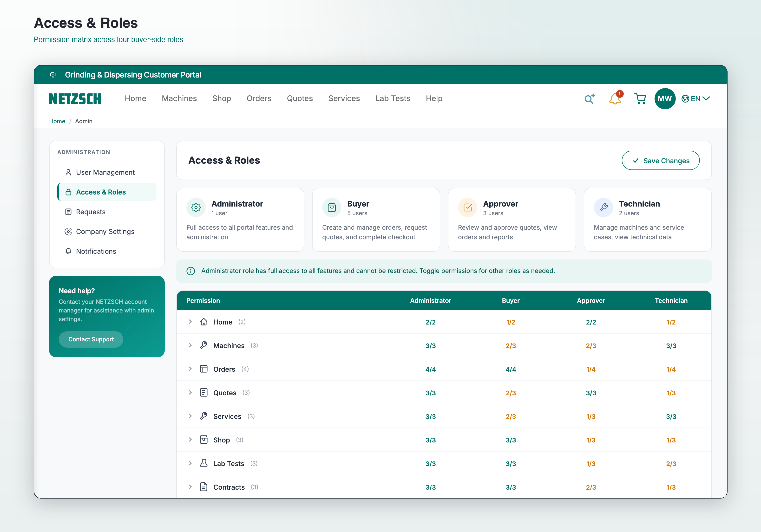Click Approver 2/3 value in Contracts row
Screen dimensions: 761x532
[591, 487]
